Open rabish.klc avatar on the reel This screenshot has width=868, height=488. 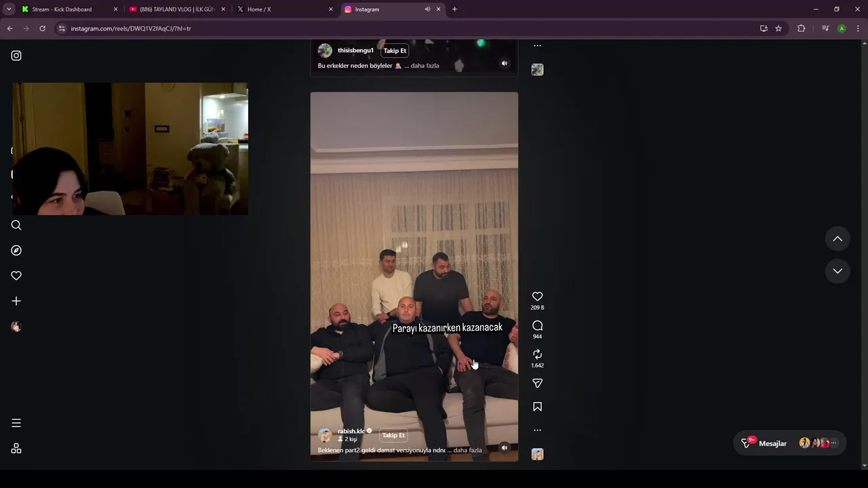pos(325,435)
